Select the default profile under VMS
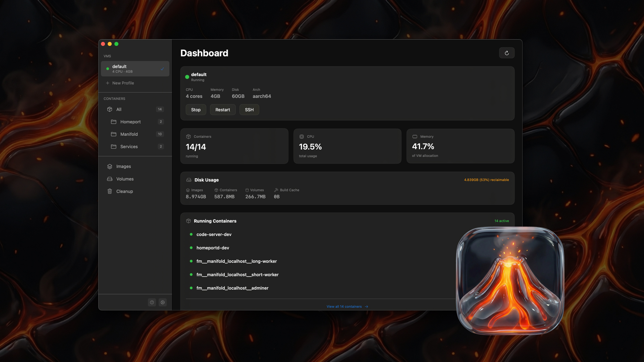 pyautogui.click(x=135, y=68)
